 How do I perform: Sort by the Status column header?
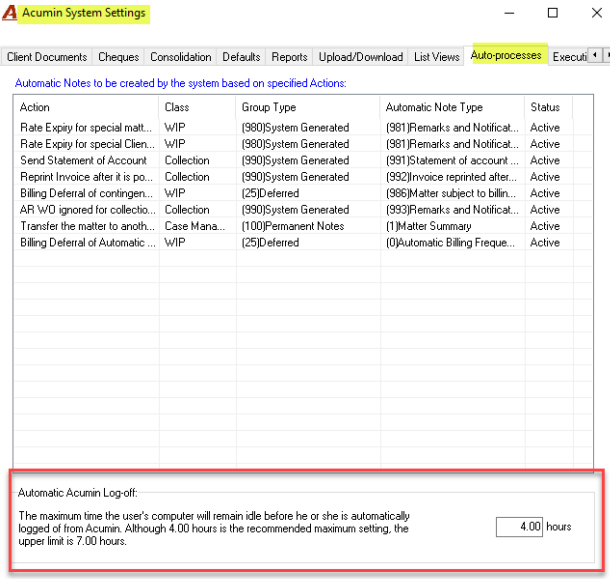(x=548, y=107)
